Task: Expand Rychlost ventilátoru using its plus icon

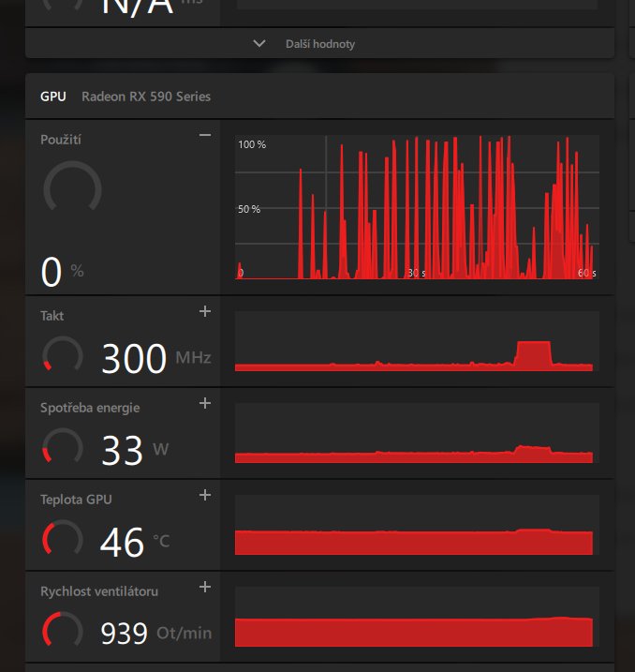Action: point(205,587)
